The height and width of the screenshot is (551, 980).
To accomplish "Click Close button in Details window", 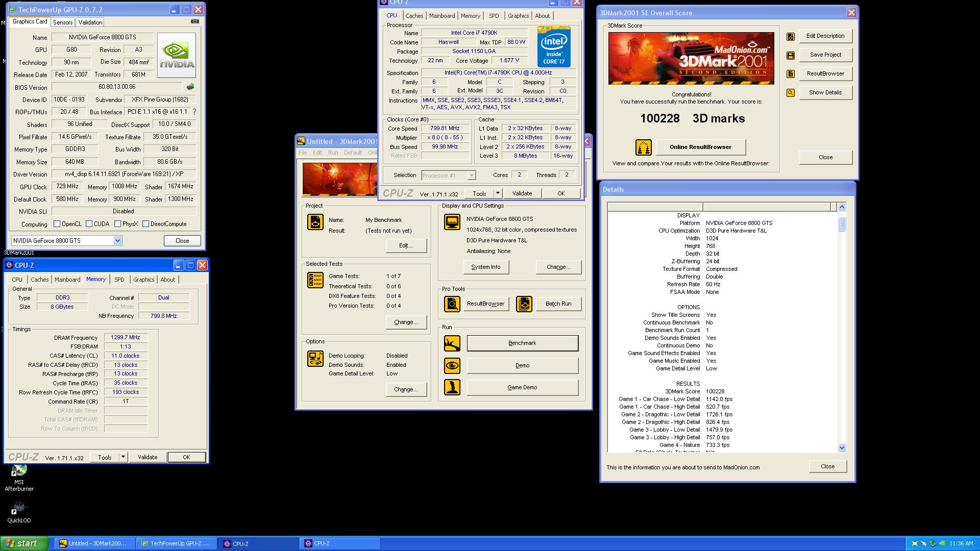I will click(827, 467).
